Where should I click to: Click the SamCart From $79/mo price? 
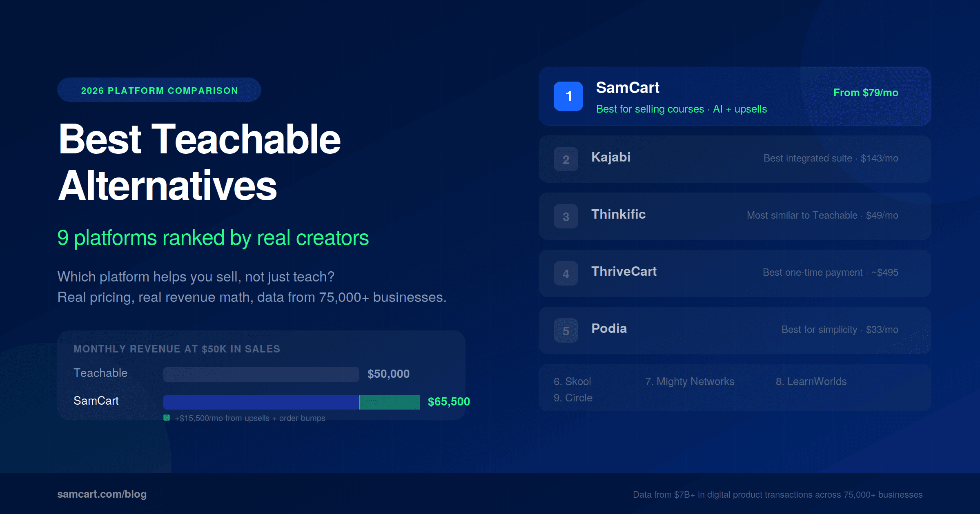click(x=865, y=93)
